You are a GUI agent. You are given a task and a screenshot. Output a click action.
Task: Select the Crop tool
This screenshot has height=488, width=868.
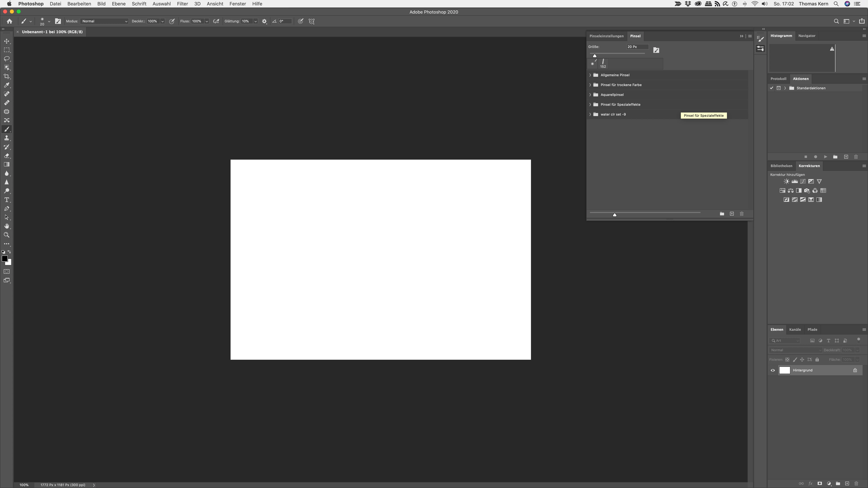click(6, 76)
